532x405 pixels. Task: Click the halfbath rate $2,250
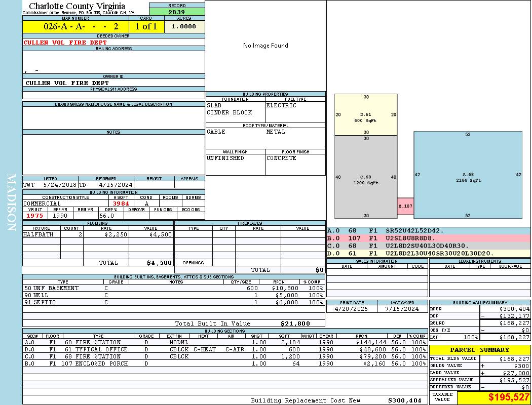coord(116,234)
